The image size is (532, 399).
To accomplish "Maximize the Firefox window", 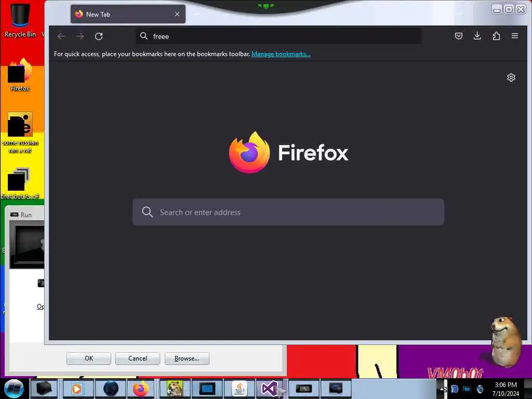I will point(509,9).
